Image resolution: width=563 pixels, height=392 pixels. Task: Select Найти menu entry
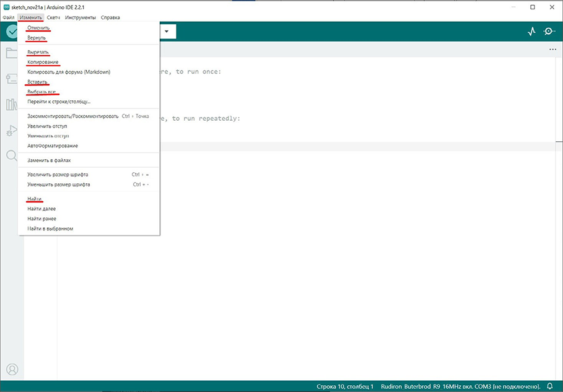click(x=89, y=199)
